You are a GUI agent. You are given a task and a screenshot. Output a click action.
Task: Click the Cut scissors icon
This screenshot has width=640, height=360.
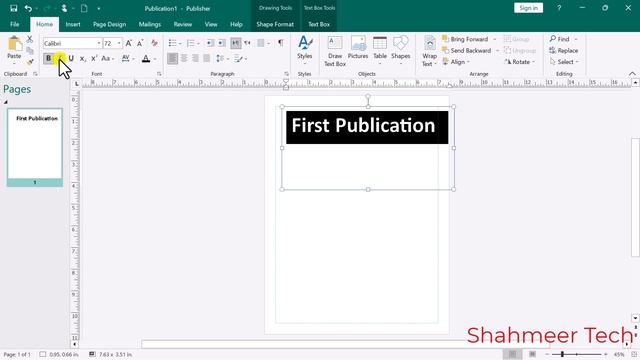[30, 39]
